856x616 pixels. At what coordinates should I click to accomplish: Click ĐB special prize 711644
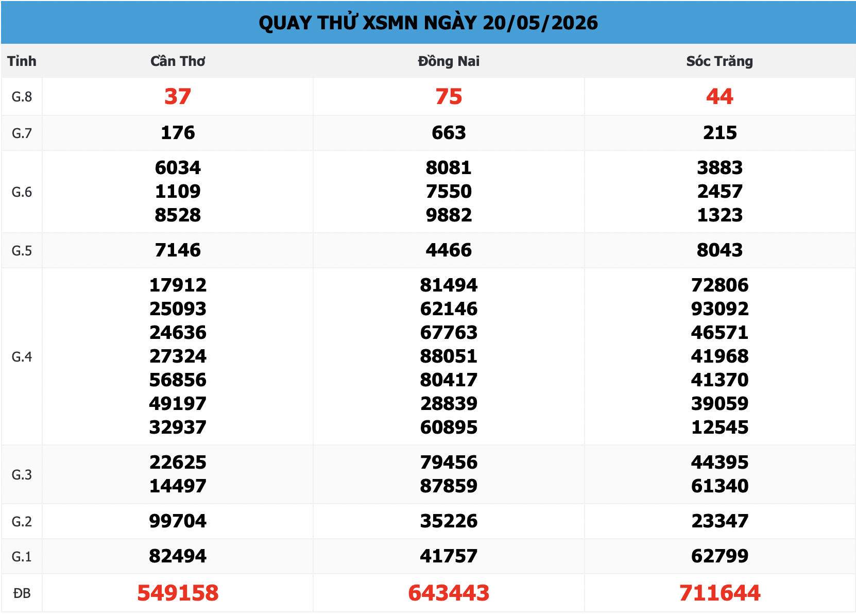coord(720,593)
